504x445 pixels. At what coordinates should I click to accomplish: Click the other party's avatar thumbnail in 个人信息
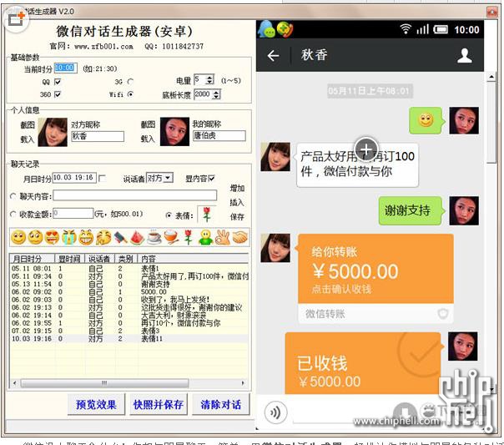[53, 132]
